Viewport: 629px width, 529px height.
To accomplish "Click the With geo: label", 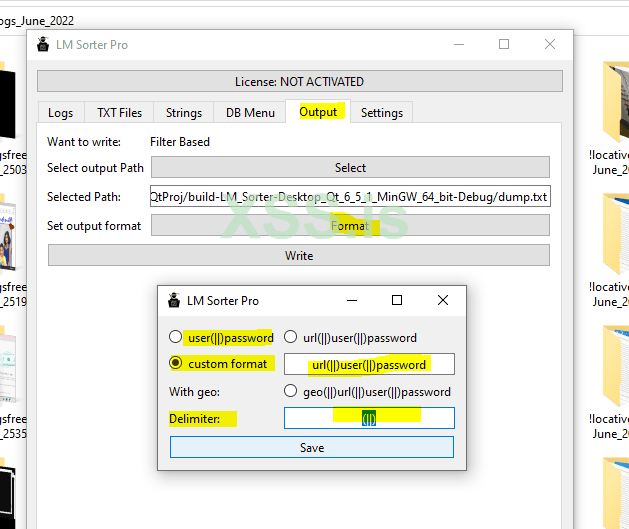I will point(194,391).
